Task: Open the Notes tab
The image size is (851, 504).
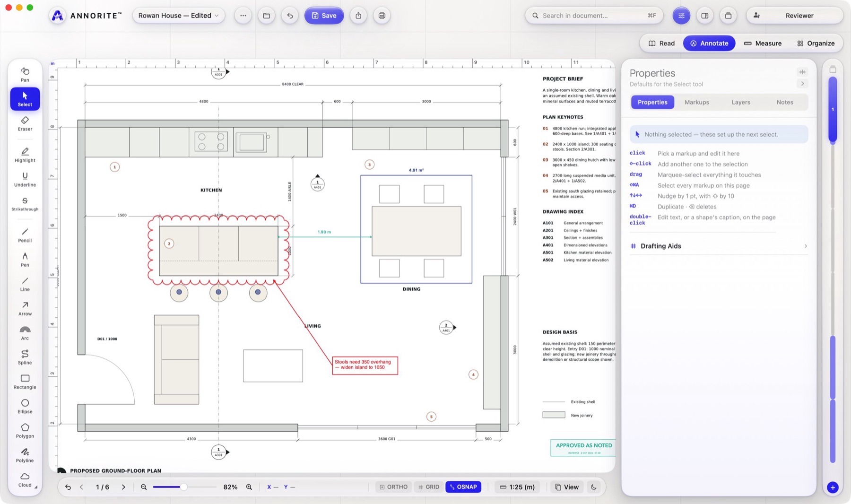Action: (785, 102)
